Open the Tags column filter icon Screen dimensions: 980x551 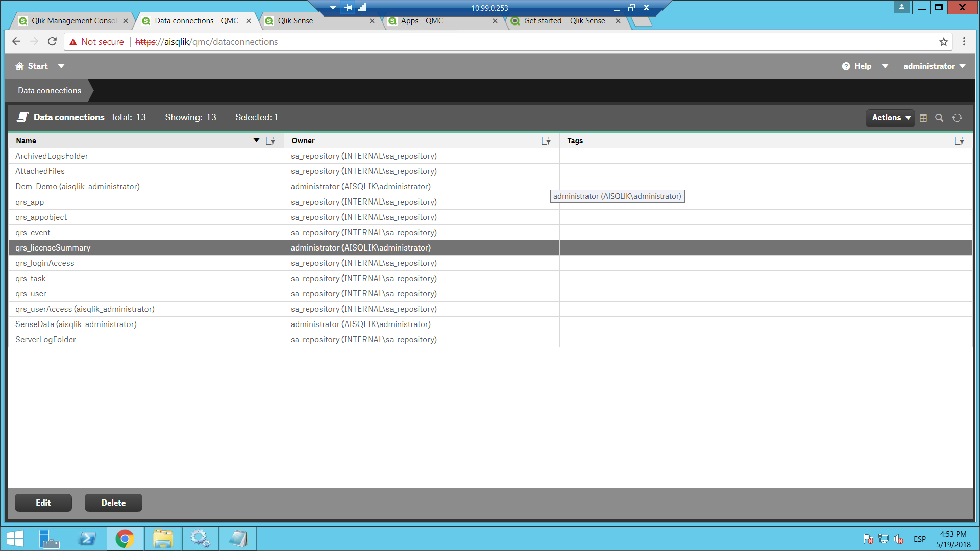959,141
